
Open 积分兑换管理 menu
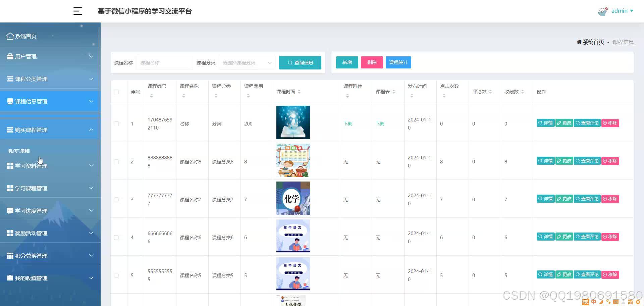tap(50, 256)
